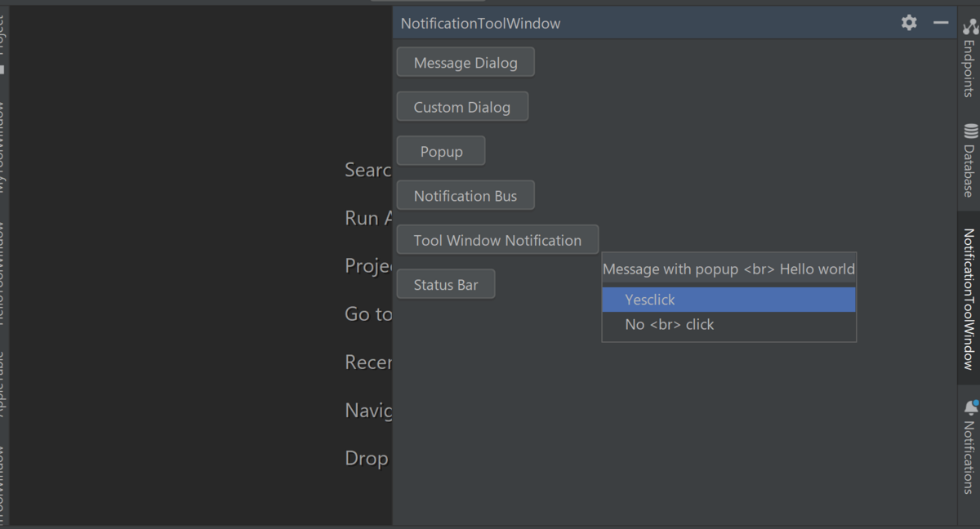Hide the NotificationToolWindow panel with the dash icon

tap(941, 23)
